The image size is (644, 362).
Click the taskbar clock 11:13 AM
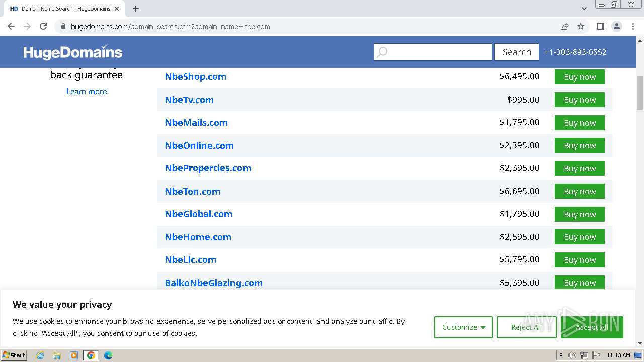pyautogui.click(x=618, y=355)
